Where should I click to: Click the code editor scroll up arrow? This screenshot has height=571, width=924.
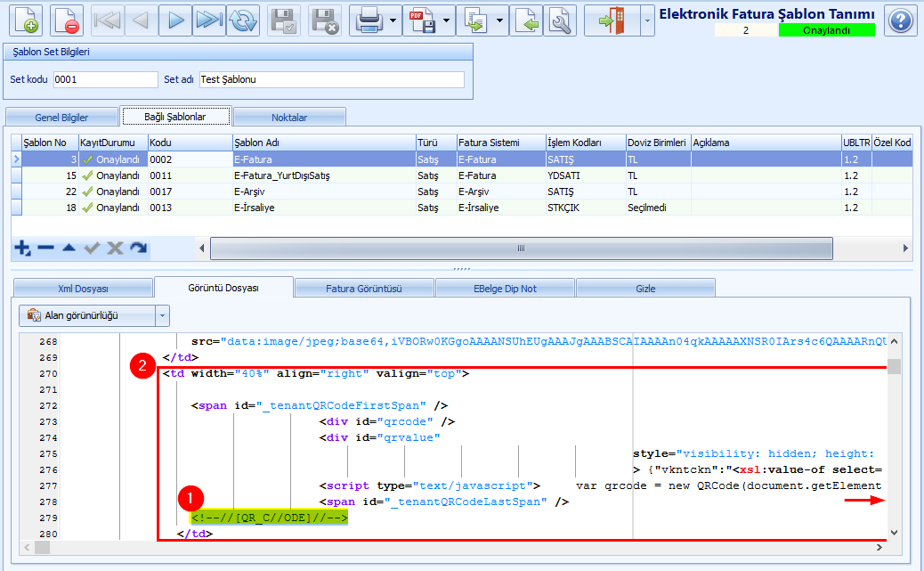click(894, 341)
